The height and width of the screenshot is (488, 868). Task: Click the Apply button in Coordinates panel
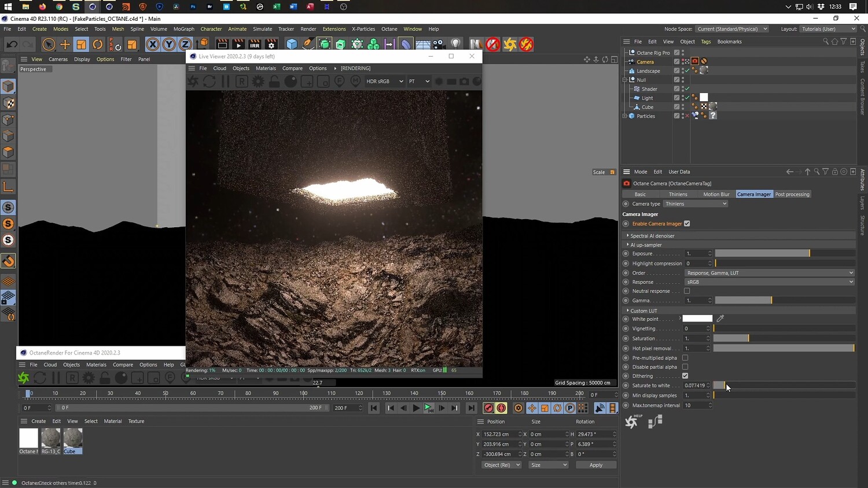[x=596, y=465]
